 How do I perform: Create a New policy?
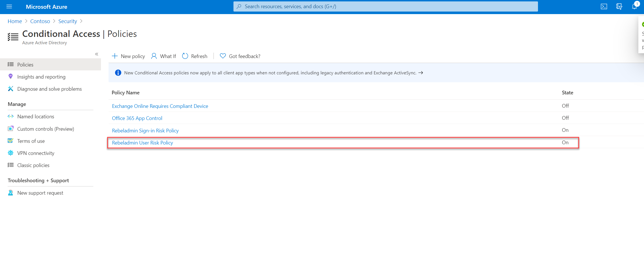click(128, 56)
